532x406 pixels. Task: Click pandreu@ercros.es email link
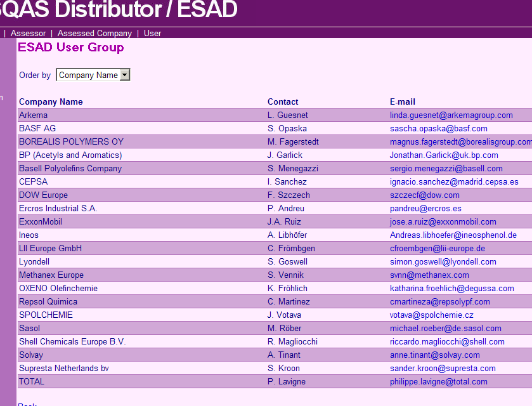tap(425, 208)
